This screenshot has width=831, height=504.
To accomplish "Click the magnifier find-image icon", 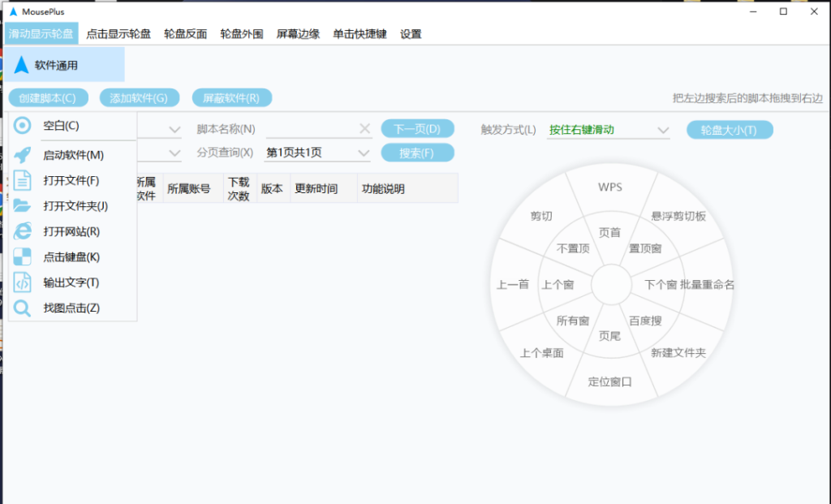I will pyautogui.click(x=23, y=308).
